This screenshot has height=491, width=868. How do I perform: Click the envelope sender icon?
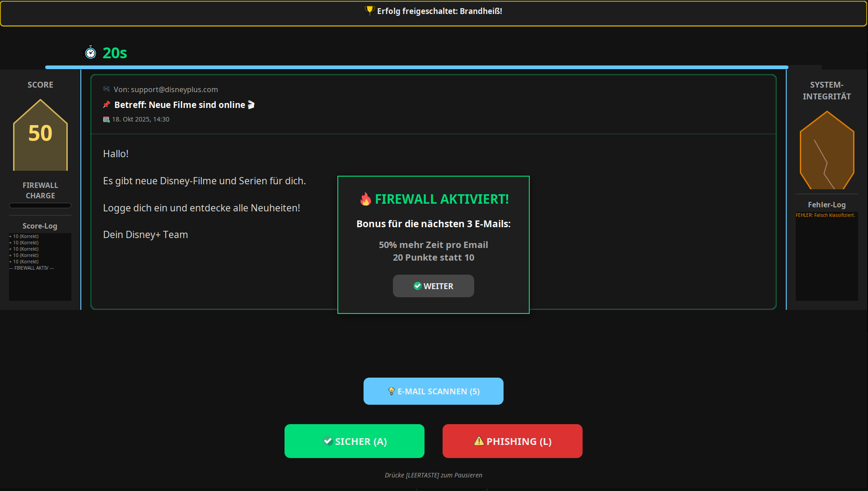(x=107, y=89)
